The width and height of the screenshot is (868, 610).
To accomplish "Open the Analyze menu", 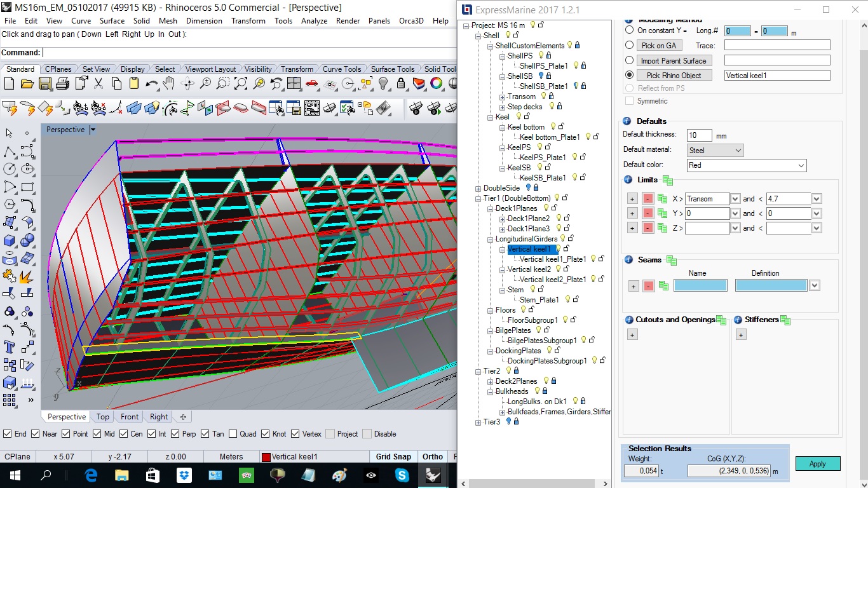I will (x=314, y=21).
